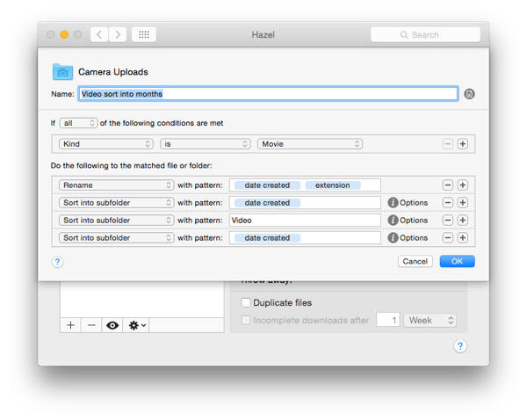Viewport: 527px width, 420px height.
Task: Open the all/any conditions dropdown
Action: (79, 123)
